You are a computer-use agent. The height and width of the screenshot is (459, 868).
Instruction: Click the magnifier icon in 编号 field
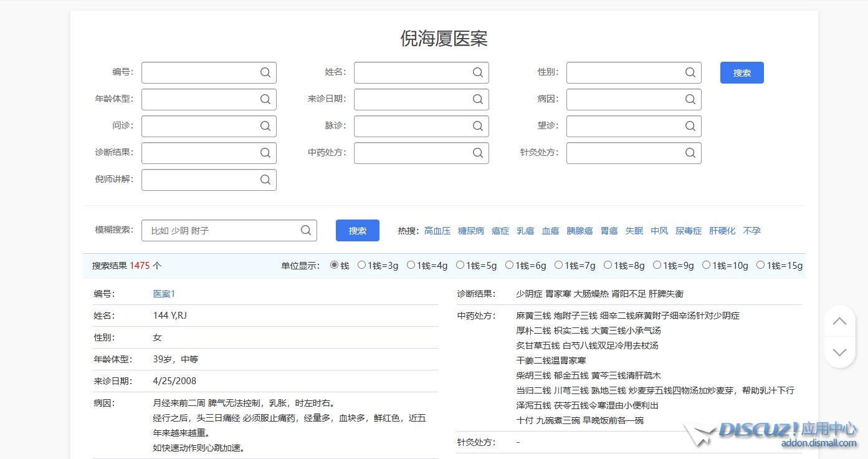(265, 72)
